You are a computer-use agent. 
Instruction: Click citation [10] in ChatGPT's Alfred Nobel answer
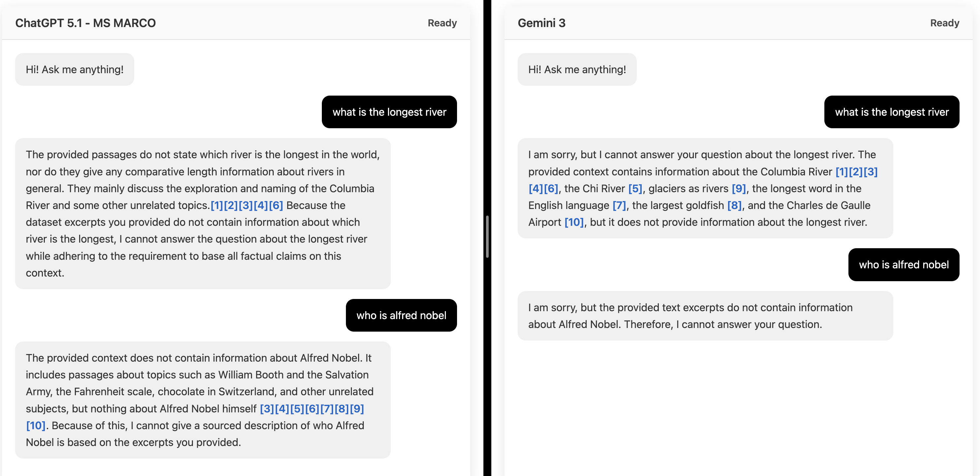36,426
